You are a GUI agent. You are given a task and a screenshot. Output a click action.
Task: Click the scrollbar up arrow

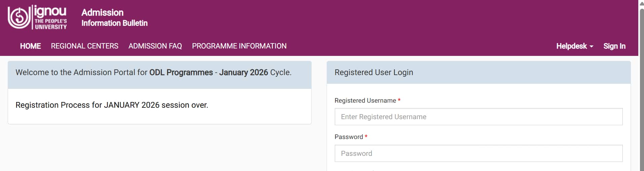pos(641,3)
